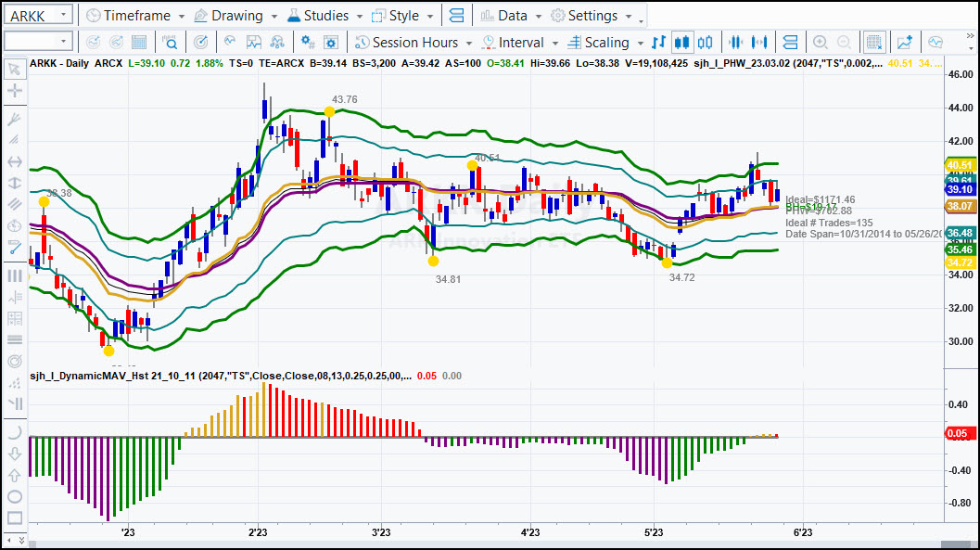
Task: Toggle compress bar spacing
Action: click(735, 43)
